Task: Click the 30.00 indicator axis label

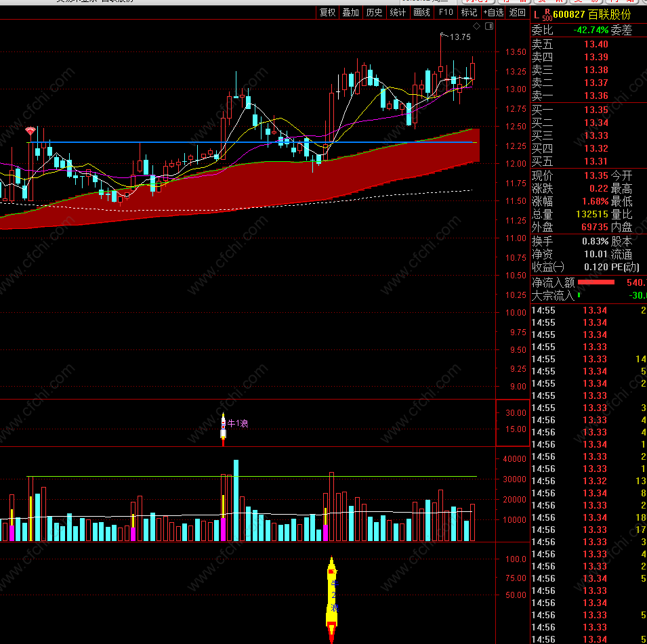Action: [x=516, y=412]
